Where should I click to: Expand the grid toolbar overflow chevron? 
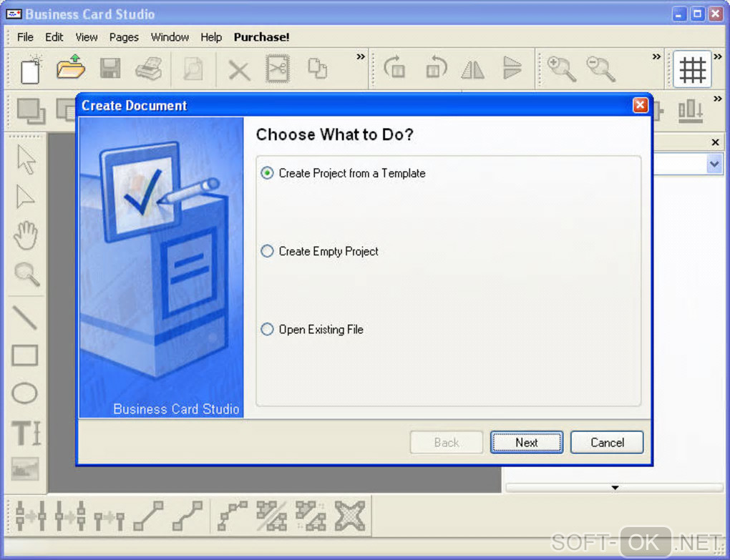718,57
